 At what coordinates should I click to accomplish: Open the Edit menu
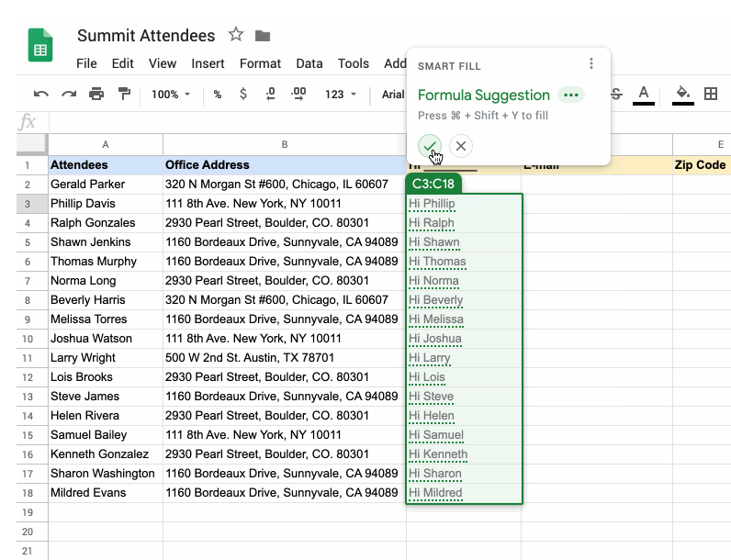coord(123,63)
